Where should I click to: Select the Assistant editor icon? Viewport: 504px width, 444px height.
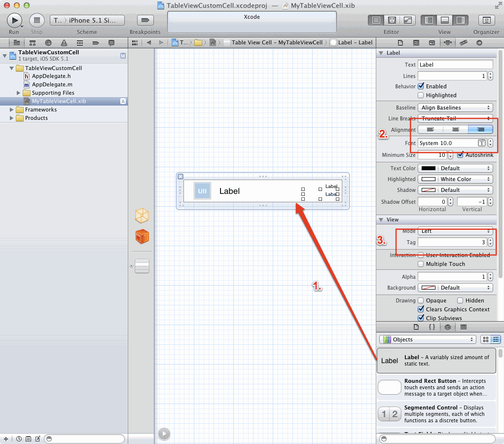coord(392,20)
